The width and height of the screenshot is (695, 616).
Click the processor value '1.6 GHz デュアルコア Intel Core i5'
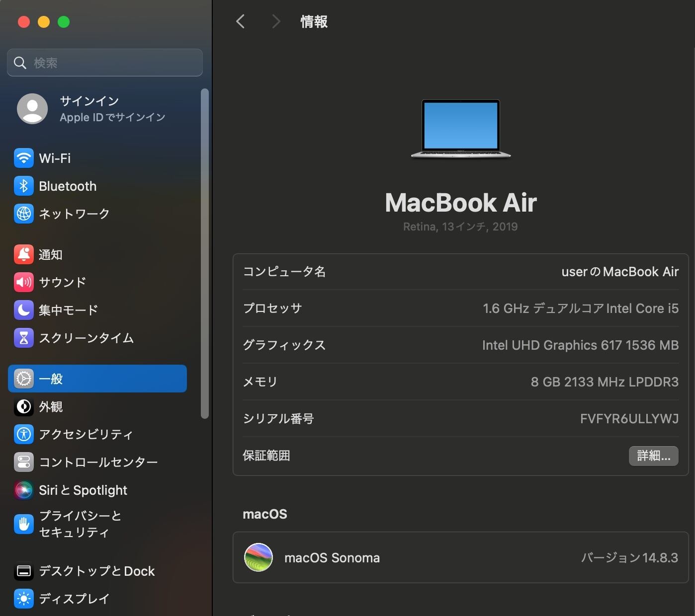[581, 308]
